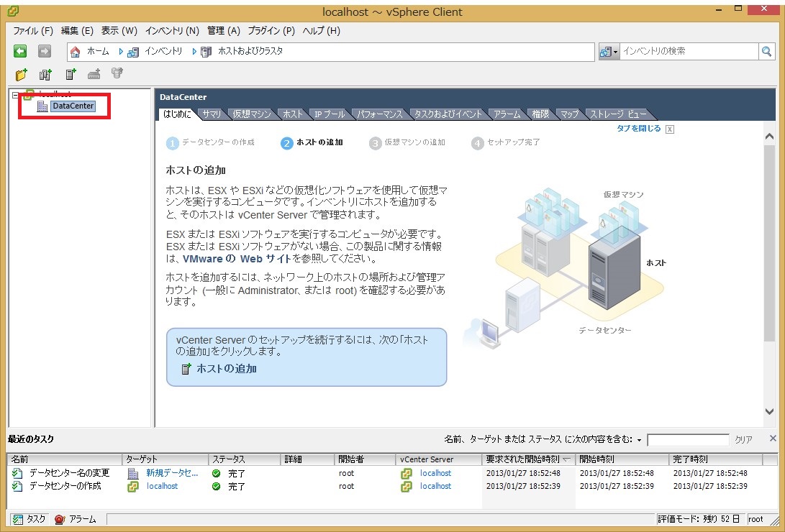Click the green check icon in データセンター名の変更 row

pyautogui.click(x=217, y=473)
